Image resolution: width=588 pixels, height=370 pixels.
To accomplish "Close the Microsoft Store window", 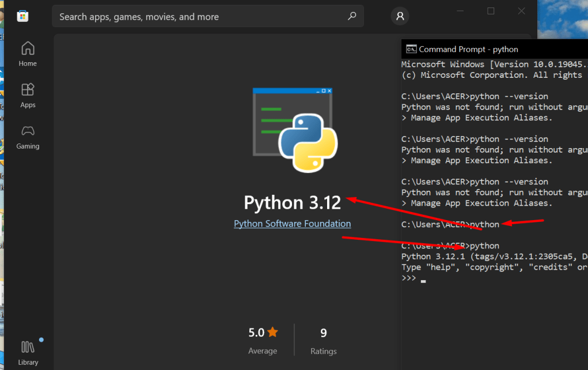I will (521, 11).
